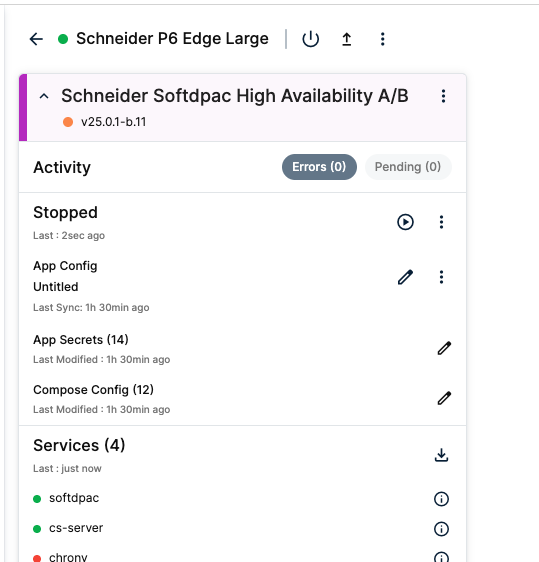Image resolution: width=539 pixels, height=562 pixels.
Task: Download services logs icon
Action: tap(441, 455)
